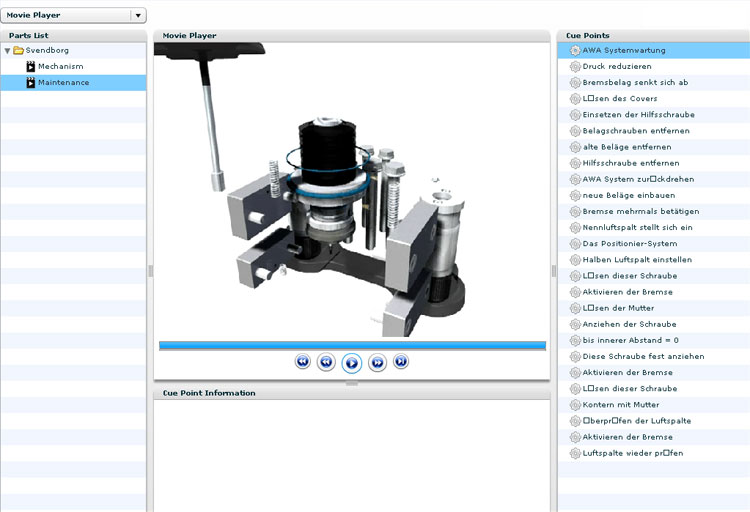Skip forward with the rightmost playback button
This screenshot has width=750, height=512.
coord(401,361)
